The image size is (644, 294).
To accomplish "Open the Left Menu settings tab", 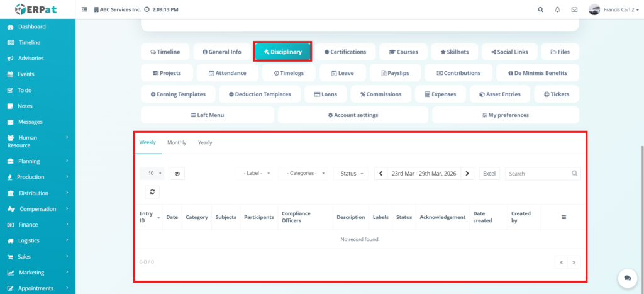I will (x=208, y=115).
